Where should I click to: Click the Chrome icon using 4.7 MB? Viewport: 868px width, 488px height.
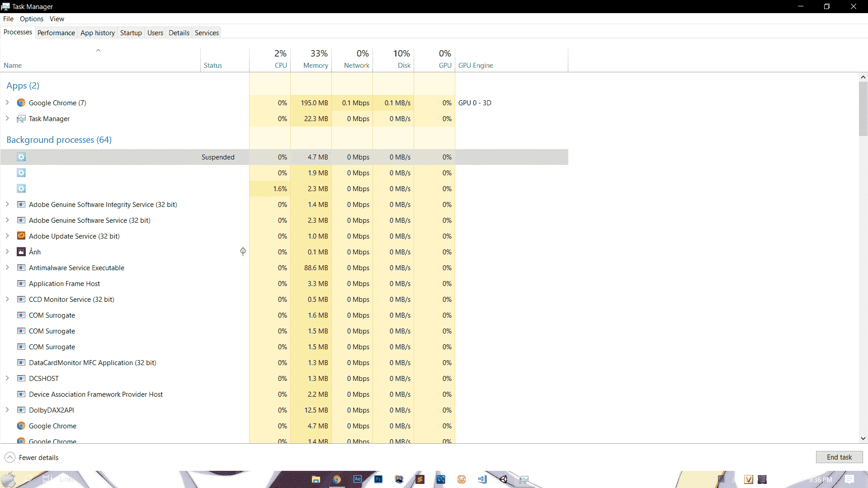pos(21,426)
